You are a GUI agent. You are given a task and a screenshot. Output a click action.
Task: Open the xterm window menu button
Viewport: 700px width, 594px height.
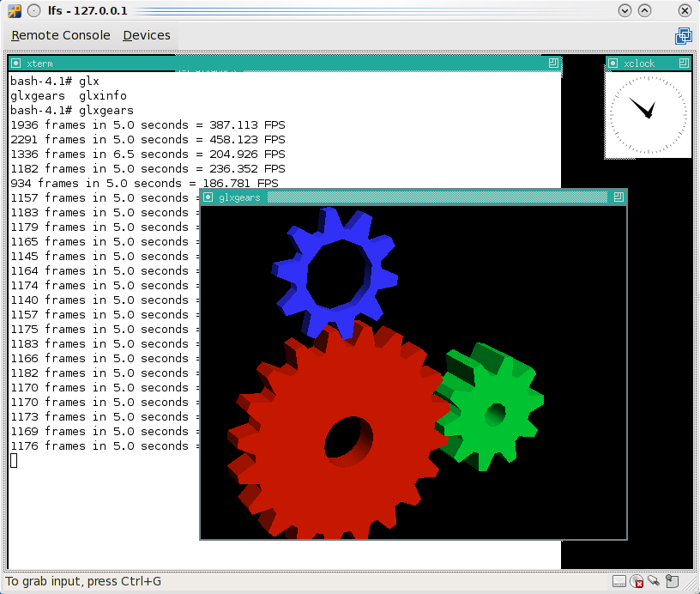[x=15, y=63]
